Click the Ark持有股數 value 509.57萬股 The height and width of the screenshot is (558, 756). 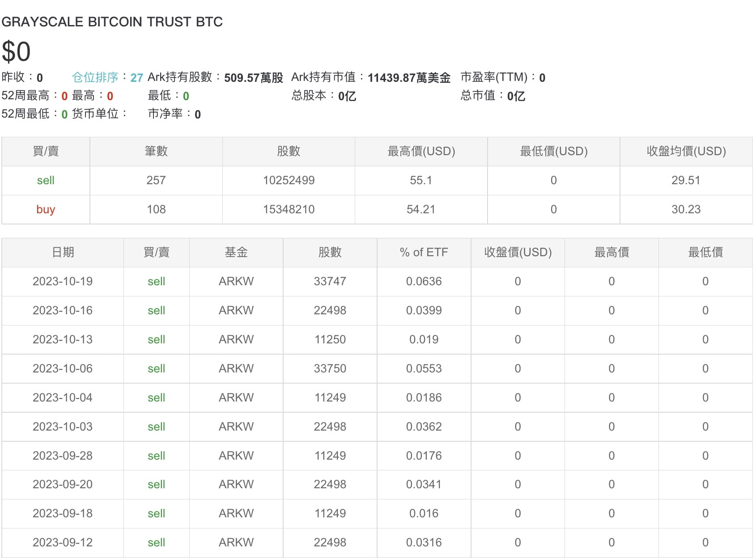click(254, 77)
